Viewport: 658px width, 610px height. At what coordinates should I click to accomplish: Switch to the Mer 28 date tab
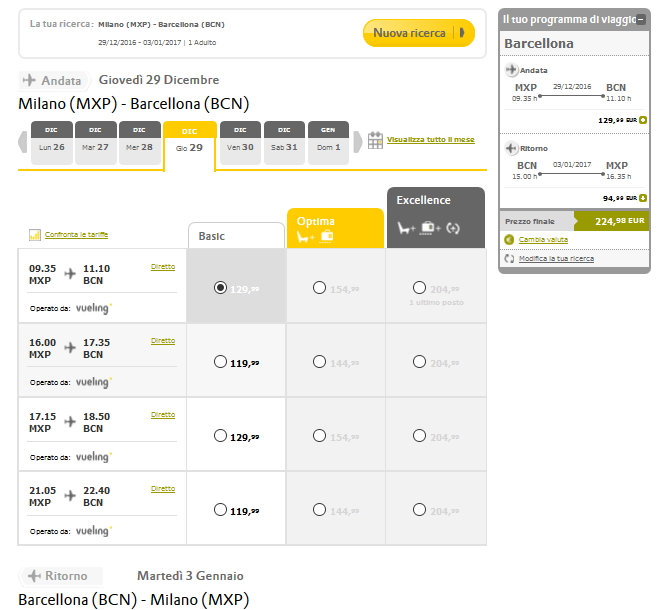139,142
